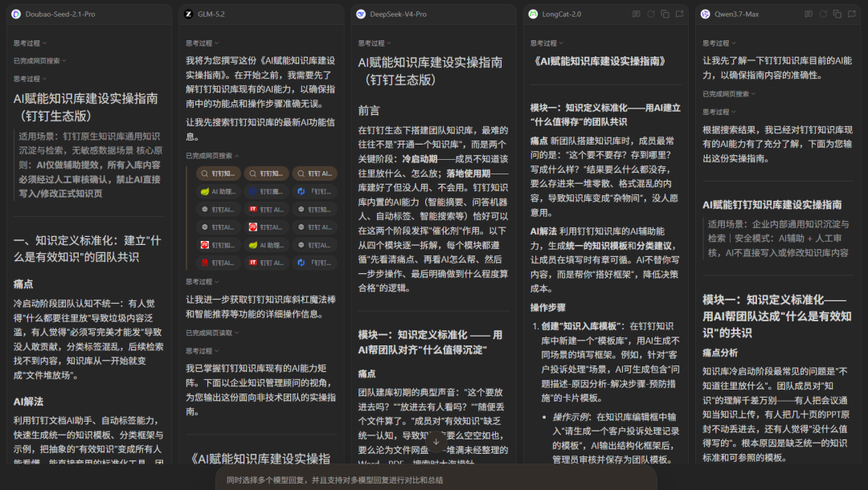Click the title '《AI赋能知识库建设实操指南》' in LongCat panel
This screenshot has width=868, height=490.
click(599, 61)
